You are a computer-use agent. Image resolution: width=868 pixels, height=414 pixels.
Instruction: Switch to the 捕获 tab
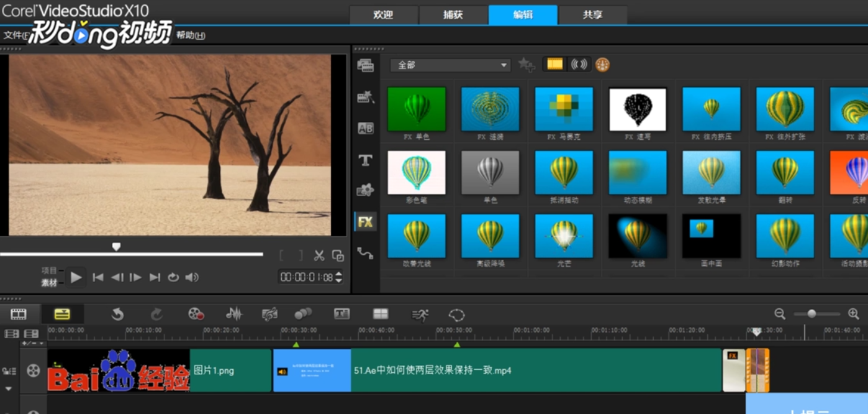[454, 15]
